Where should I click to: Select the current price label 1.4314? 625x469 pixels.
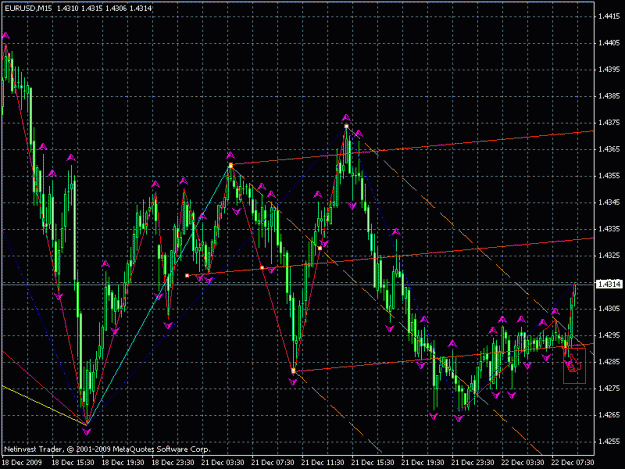pyautogui.click(x=609, y=284)
